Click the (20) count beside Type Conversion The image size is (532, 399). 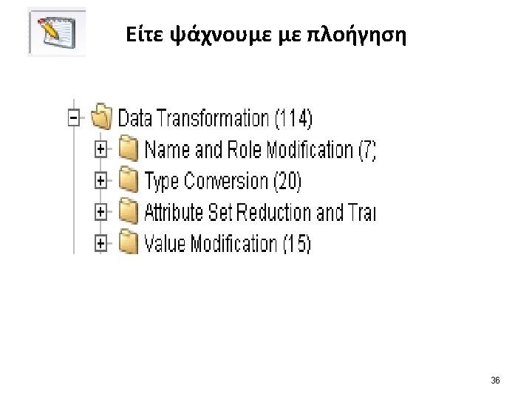pyautogui.click(x=287, y=181)
